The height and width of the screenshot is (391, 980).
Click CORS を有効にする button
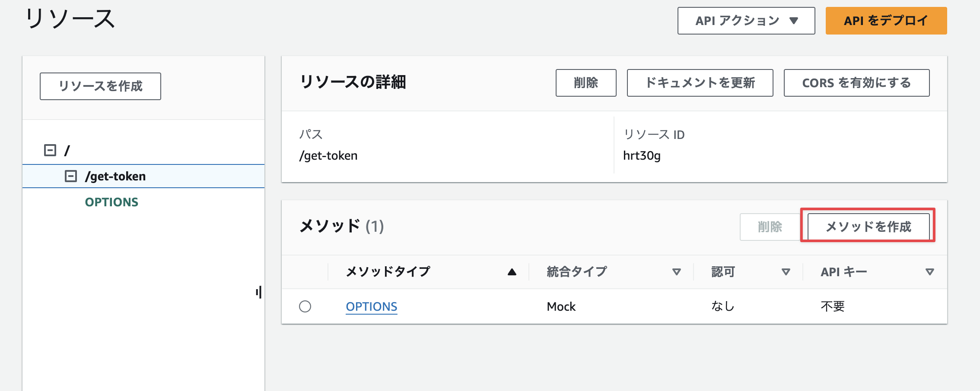coord(856,83)
